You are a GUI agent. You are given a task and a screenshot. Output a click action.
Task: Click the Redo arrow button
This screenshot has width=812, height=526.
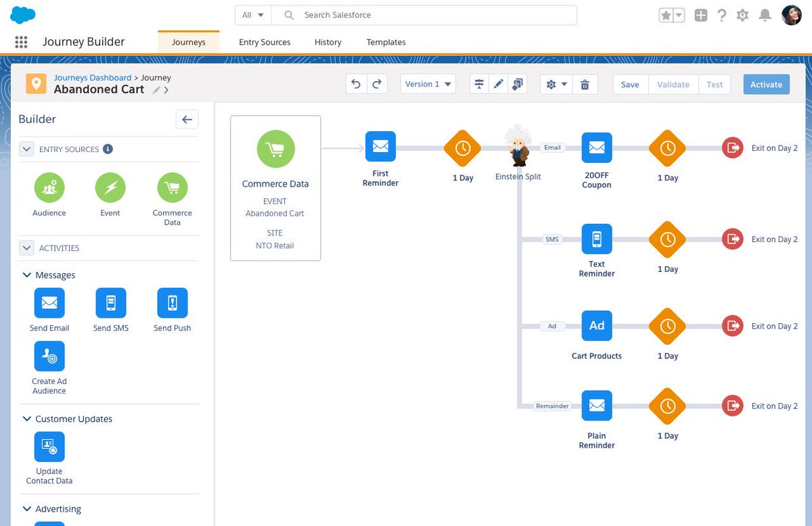click(376, 85)
